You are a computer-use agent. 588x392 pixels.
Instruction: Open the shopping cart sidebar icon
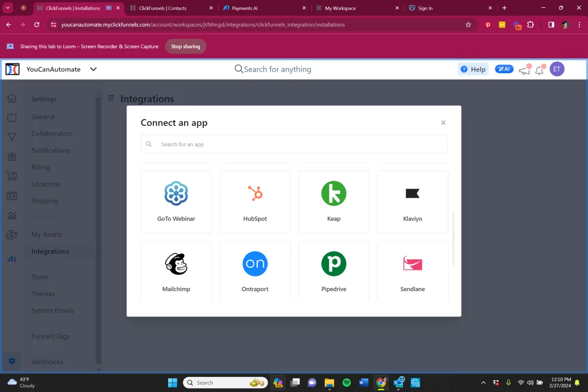(12, 176)
